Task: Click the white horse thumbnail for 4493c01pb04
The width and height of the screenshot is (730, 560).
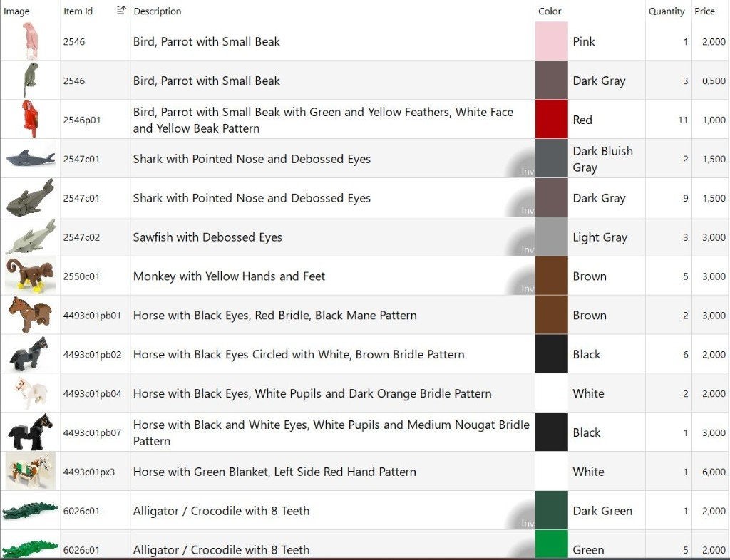Action: 31,393
